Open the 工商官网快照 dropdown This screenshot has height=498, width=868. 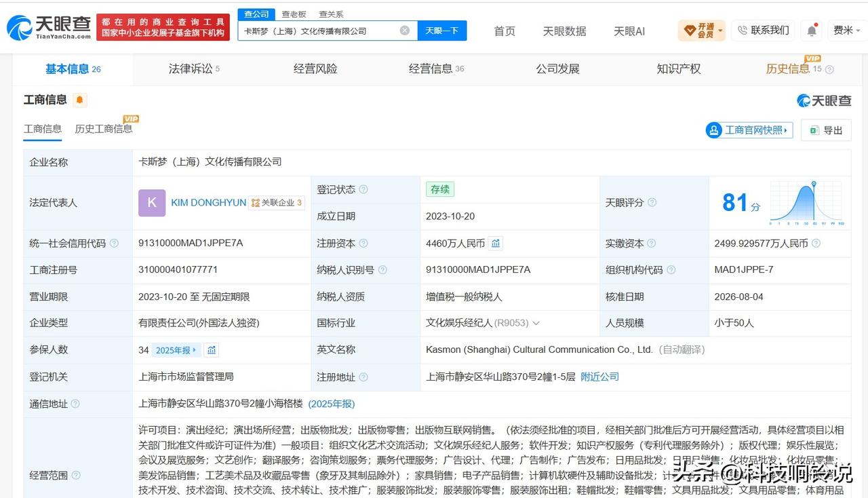(x=749, y=130)
